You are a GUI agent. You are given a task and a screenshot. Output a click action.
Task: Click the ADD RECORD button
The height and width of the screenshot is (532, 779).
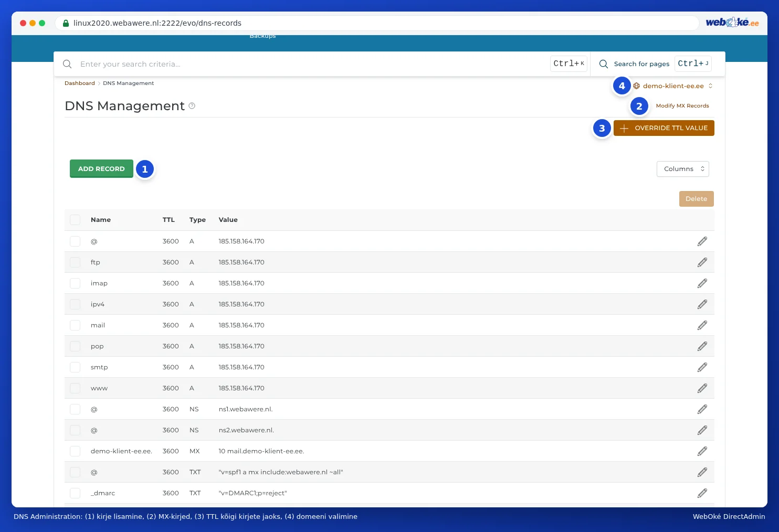[x=101, y=169]
